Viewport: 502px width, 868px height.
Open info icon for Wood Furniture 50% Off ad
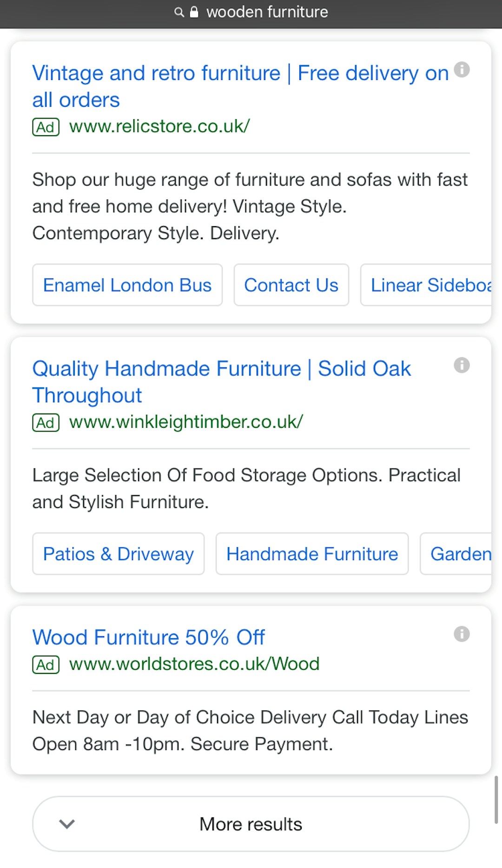tap(462, 634)
